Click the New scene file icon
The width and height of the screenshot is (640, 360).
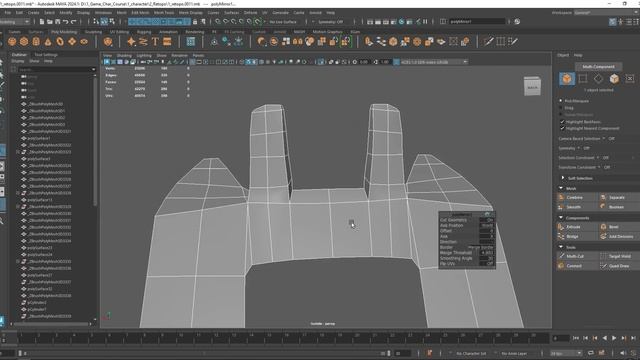pyautogui.click(x=42, y=22)
